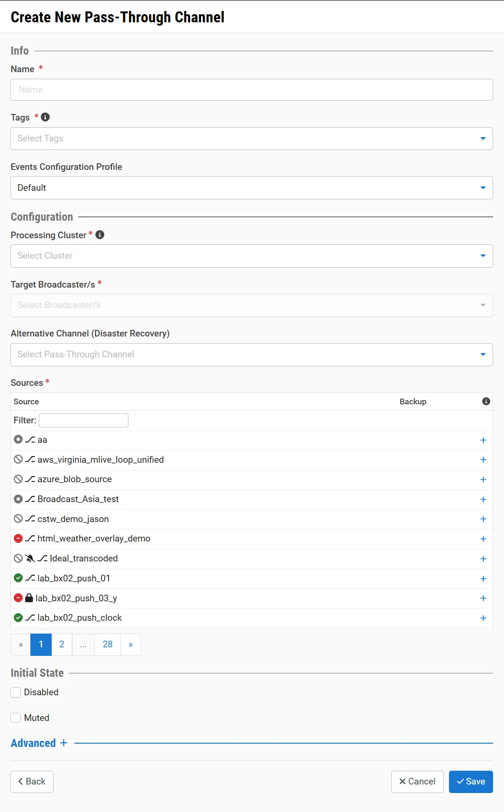Click the lab_bx02_push_clock source name

[80, 618]
